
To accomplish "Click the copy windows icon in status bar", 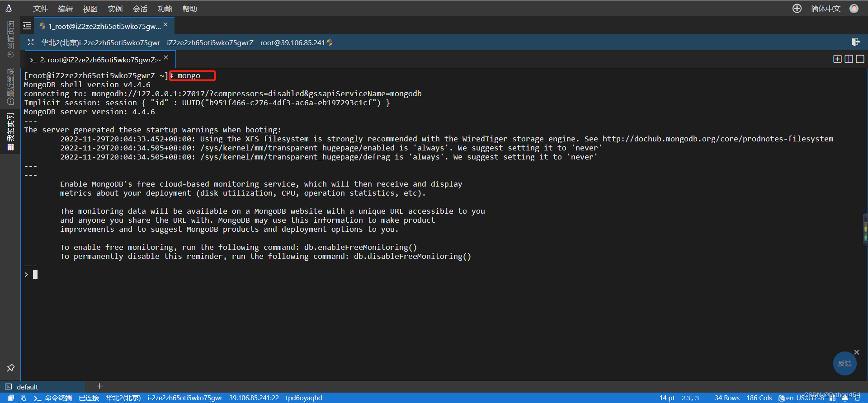I will coord(11,398).
